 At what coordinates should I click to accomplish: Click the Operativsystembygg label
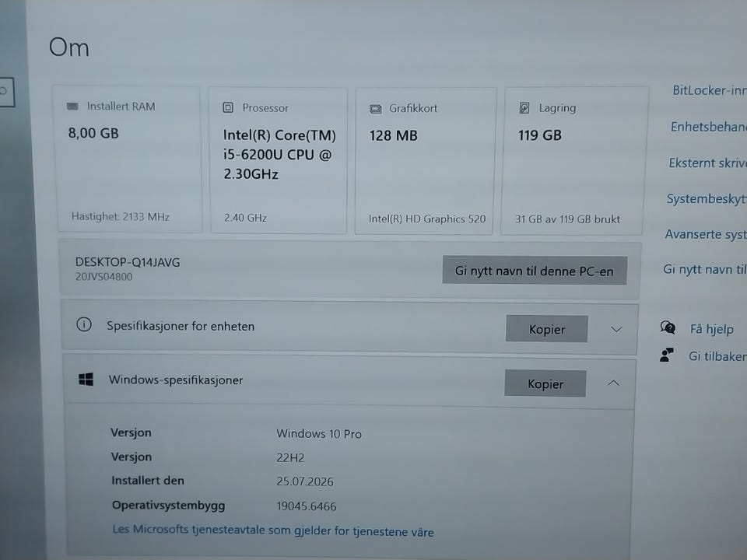click(x=168, y=506)
